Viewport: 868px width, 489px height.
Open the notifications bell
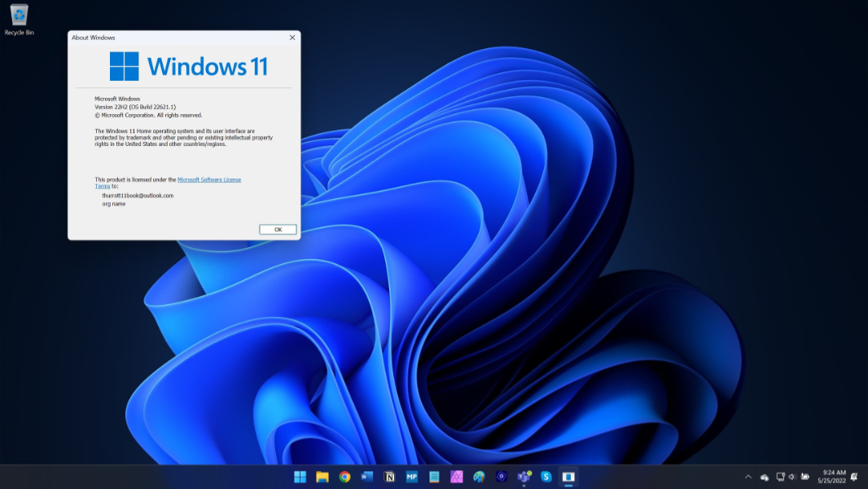pyautogui.click(x=854, y=477)
